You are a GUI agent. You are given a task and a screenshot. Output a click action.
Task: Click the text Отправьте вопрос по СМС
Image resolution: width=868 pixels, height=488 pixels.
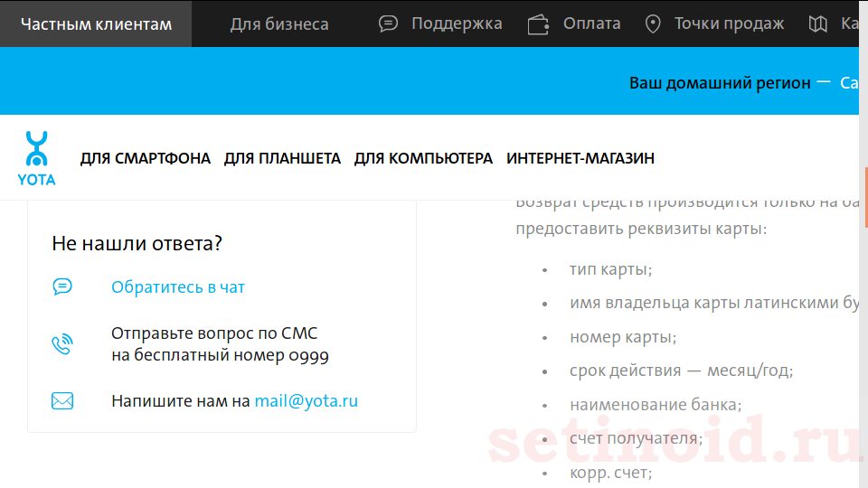(214, 333)
